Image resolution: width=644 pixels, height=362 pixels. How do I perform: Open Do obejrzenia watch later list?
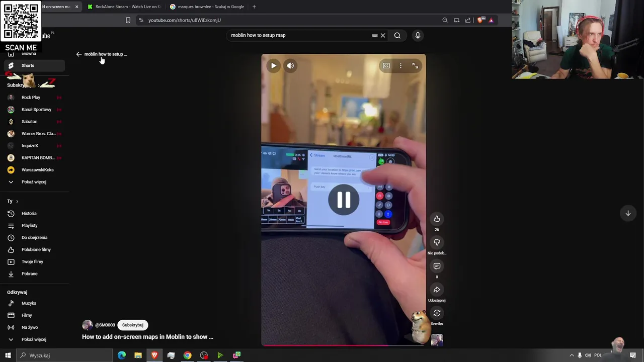click(34, 237)
